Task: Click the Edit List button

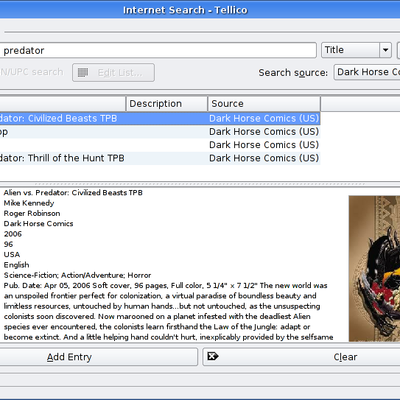Action: tap(113, 73)
